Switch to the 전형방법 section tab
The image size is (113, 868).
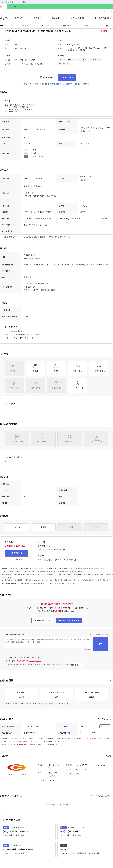click(87, 26)
